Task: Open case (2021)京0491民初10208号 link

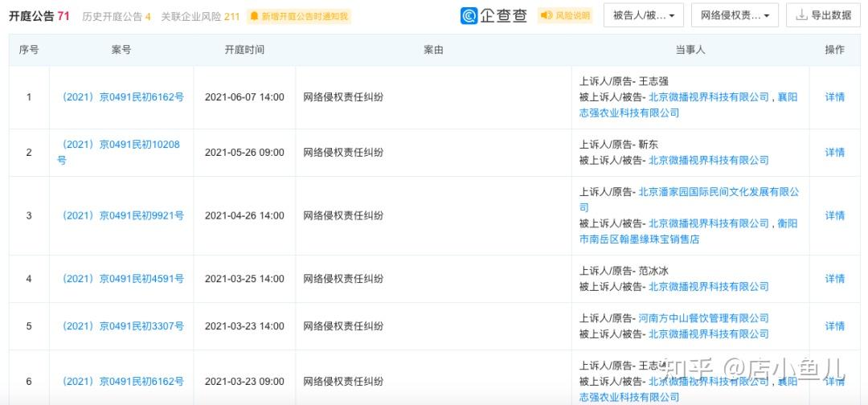Action: click(121, 145)
